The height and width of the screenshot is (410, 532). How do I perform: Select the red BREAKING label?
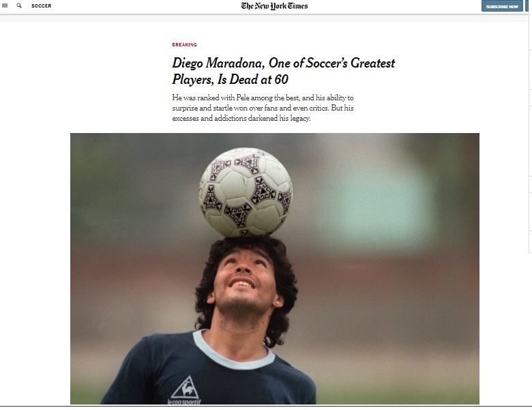[x=184, y=45]
